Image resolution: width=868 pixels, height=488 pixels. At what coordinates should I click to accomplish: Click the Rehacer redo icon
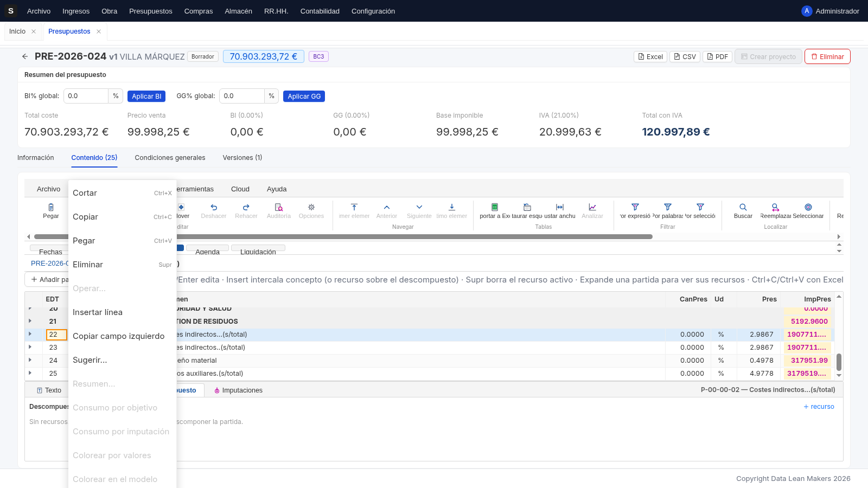coord(246,207)
